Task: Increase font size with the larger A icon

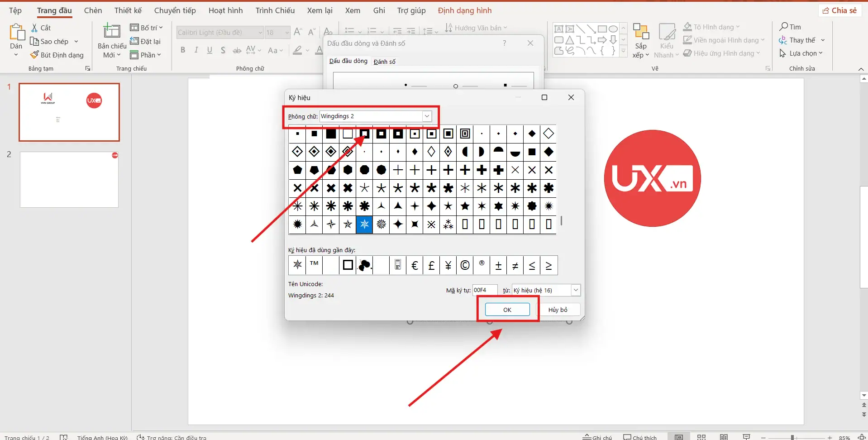Action: (298, 32)
